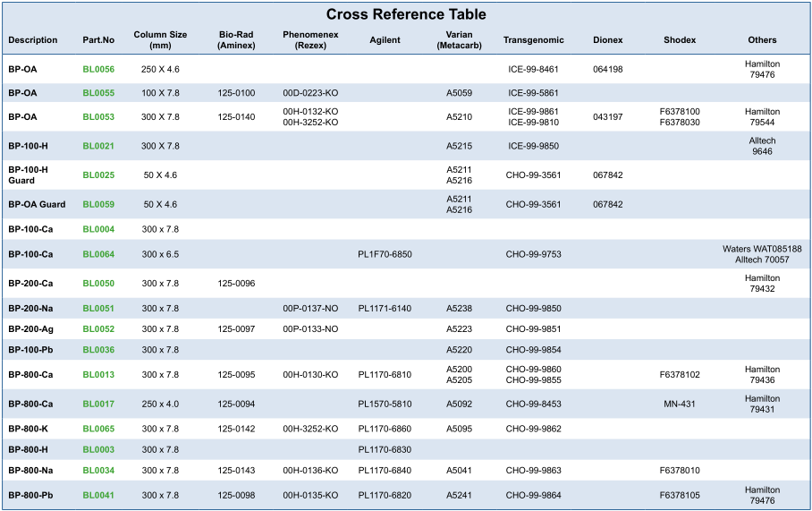Image resolution: width=812 pixels, height=511 pixels.
Task: Select the Shodex column header
Action: point(680,40)
